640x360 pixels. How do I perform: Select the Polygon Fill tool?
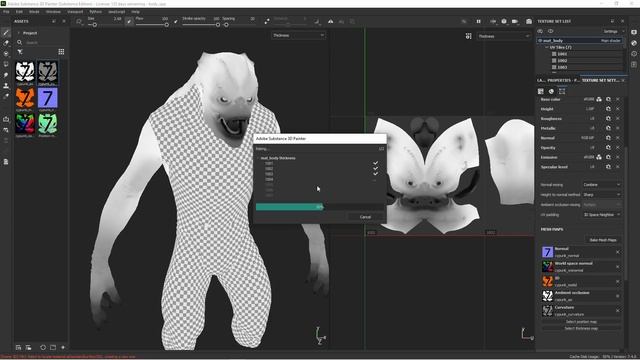6,64
